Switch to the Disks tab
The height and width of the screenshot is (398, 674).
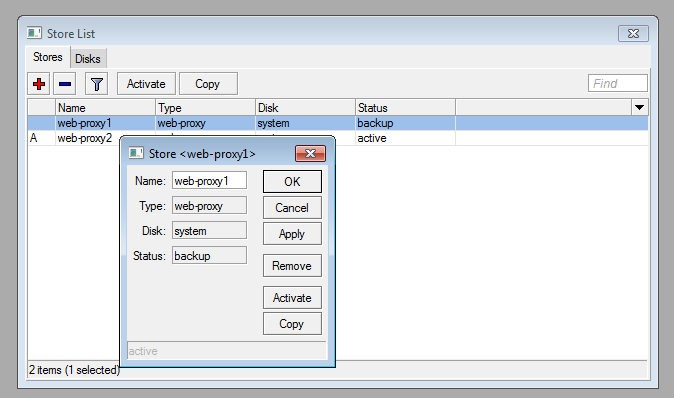88,58
